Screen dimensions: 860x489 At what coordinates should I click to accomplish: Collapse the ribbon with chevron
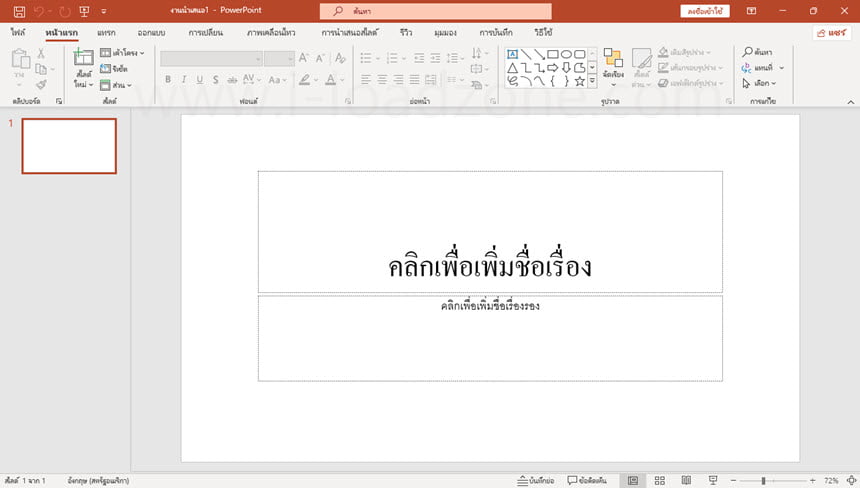pyautogui.click(x=851, y=102)
